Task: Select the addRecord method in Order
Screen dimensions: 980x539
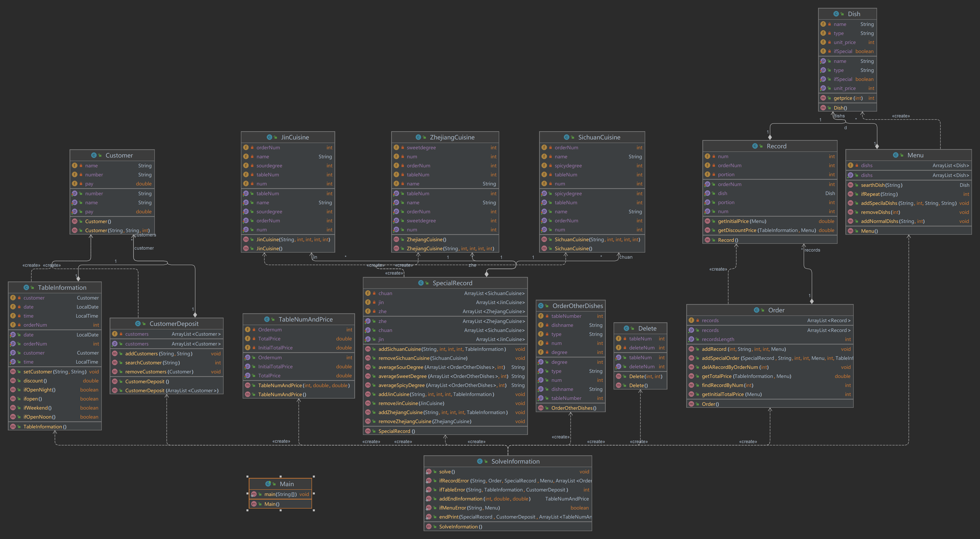Action: click(714, 349)
